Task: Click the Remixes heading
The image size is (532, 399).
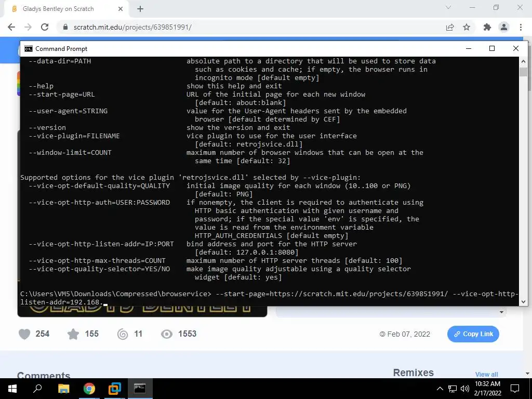Action: tap(413, 373)
